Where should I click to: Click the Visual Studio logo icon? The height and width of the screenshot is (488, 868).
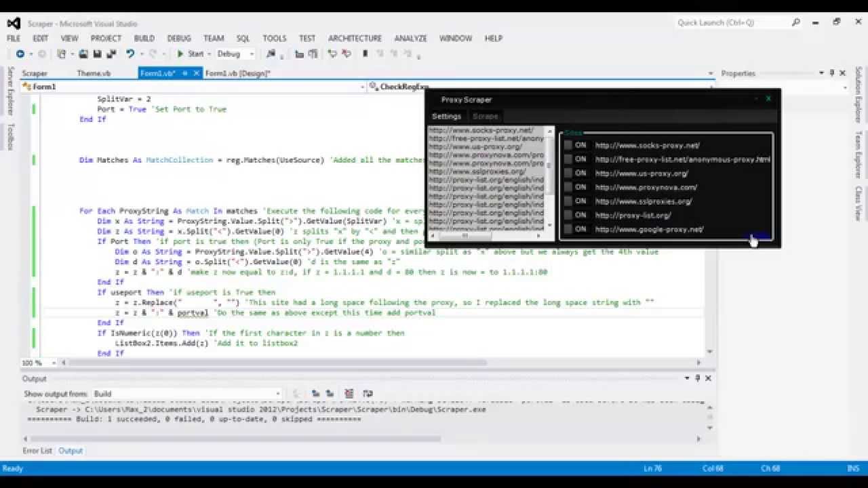(x=14, y=23)
